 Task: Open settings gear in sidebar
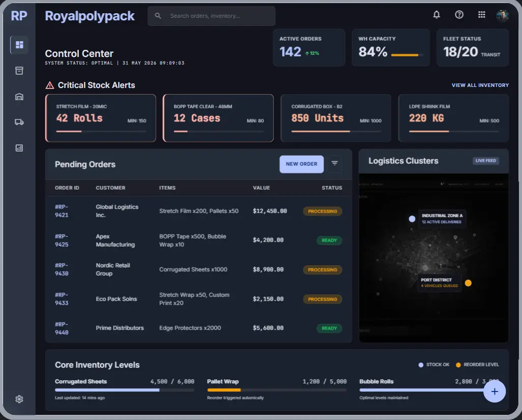click(19, 399)
